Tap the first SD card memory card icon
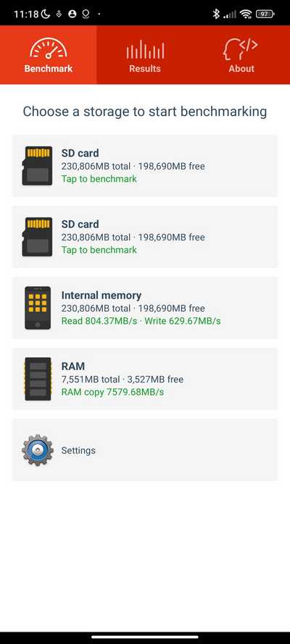 (38, 165)
